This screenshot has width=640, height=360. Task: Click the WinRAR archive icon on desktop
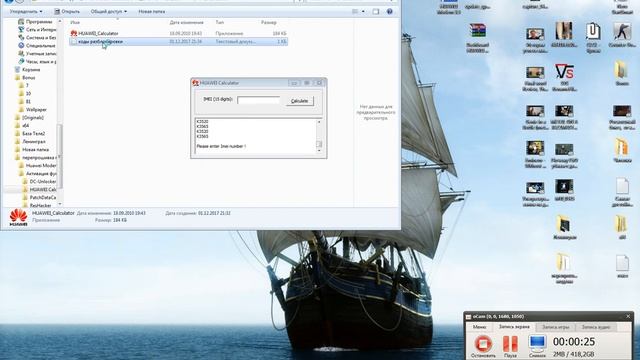[x=477, y=31]
